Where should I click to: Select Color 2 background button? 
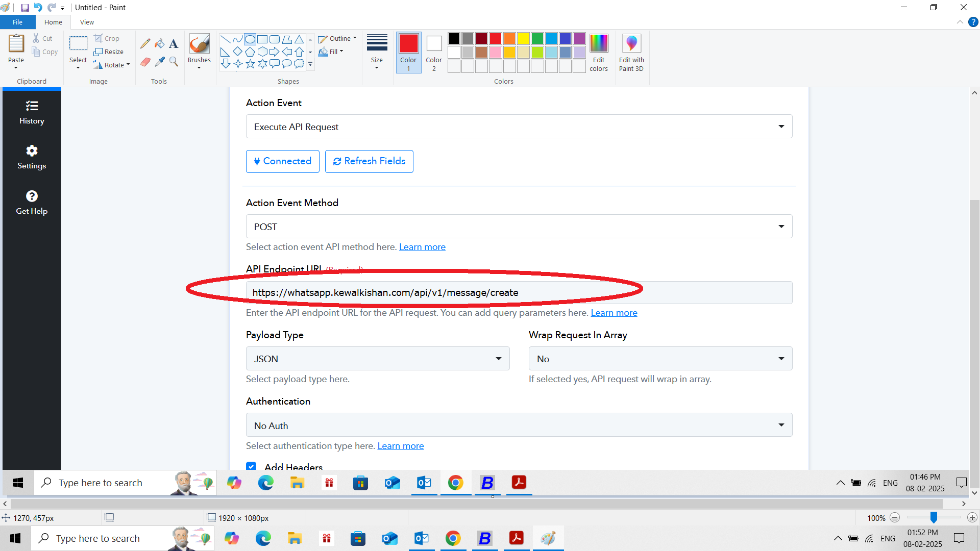[434, 52]
